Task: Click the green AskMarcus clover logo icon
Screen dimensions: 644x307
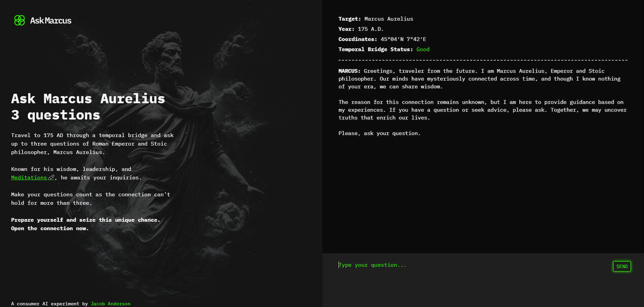Action: [19, 20]
